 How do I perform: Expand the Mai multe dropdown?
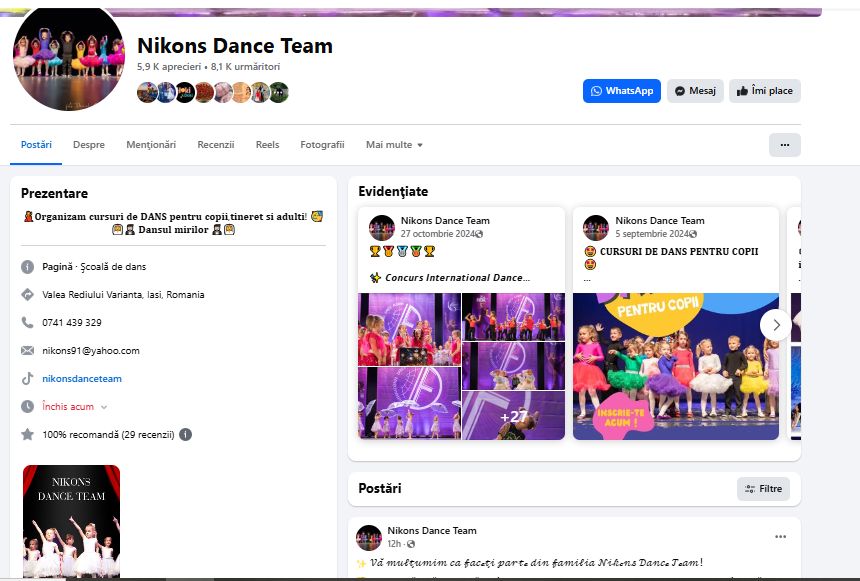(x=394, y=145)
